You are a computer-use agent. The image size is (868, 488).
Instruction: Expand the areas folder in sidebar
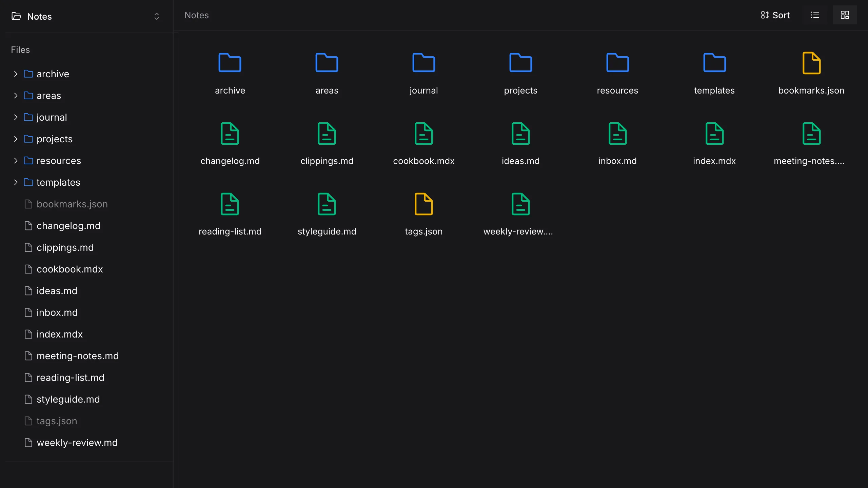point(16,96)
